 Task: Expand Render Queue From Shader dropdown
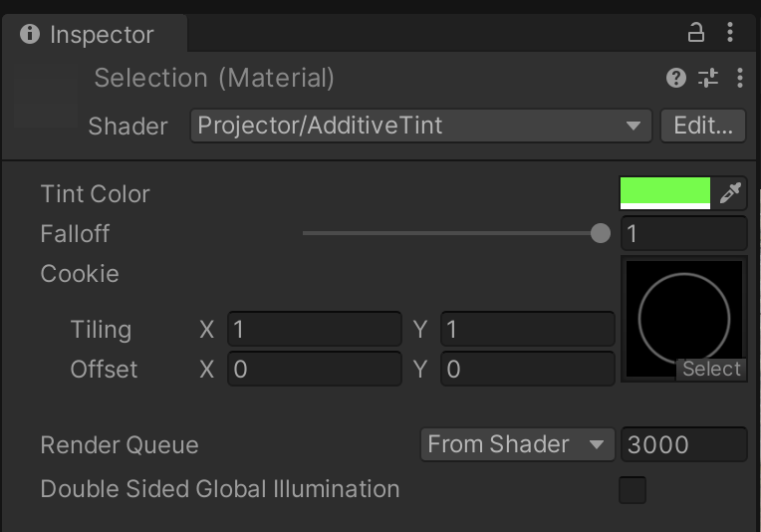pos(516,444)
